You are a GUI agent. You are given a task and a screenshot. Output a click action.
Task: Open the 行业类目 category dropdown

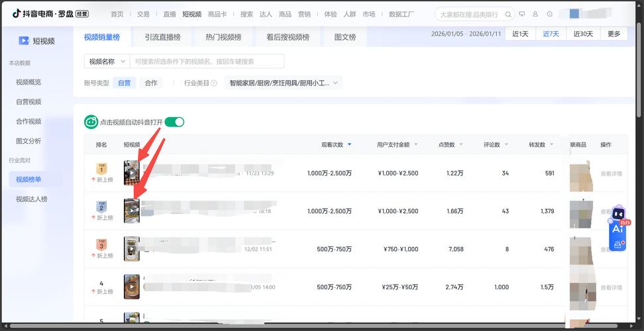pos(284,83)
